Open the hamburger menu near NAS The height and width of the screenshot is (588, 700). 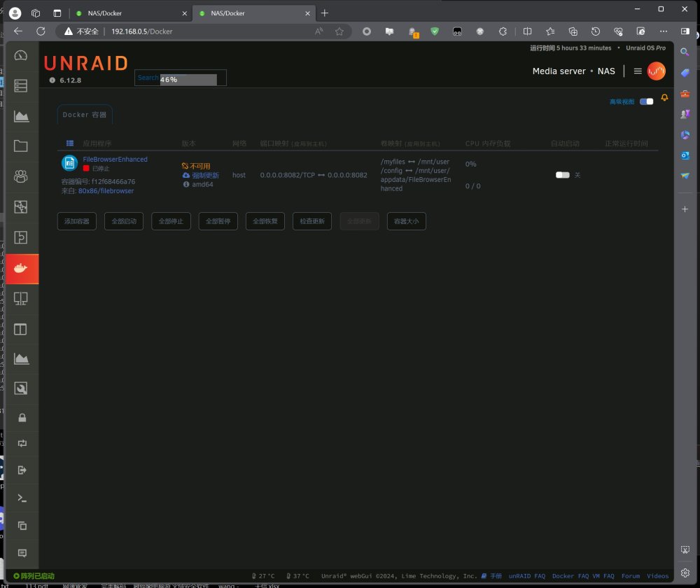638,71
